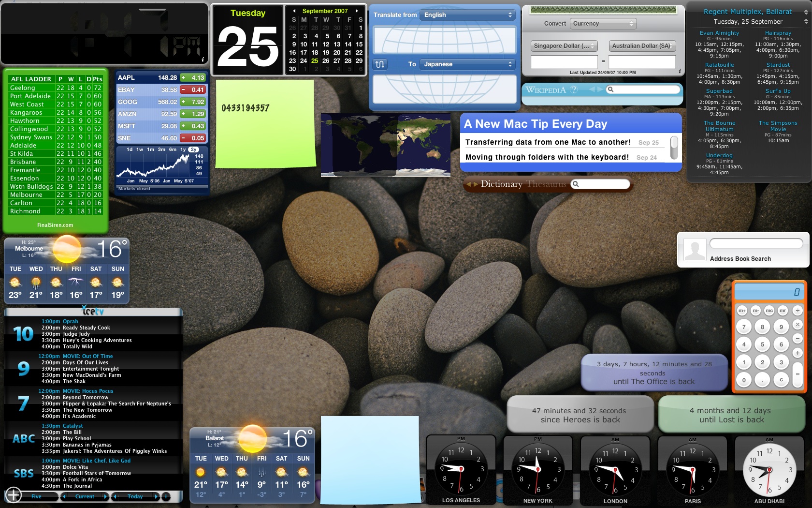This screenshot has width=812, height=508.
Task: Click the Address Book search field
Action: click(x=756, y=243)
